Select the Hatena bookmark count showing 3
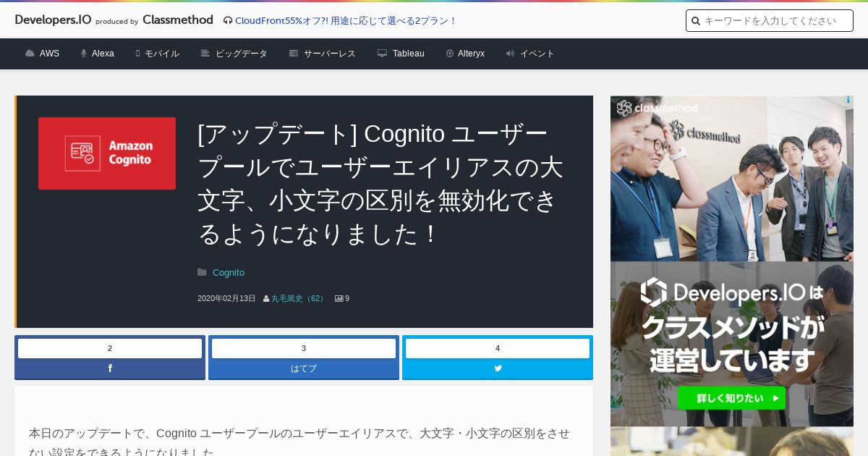Viewport: 868px width, 456px height. (x=304, y=348)
